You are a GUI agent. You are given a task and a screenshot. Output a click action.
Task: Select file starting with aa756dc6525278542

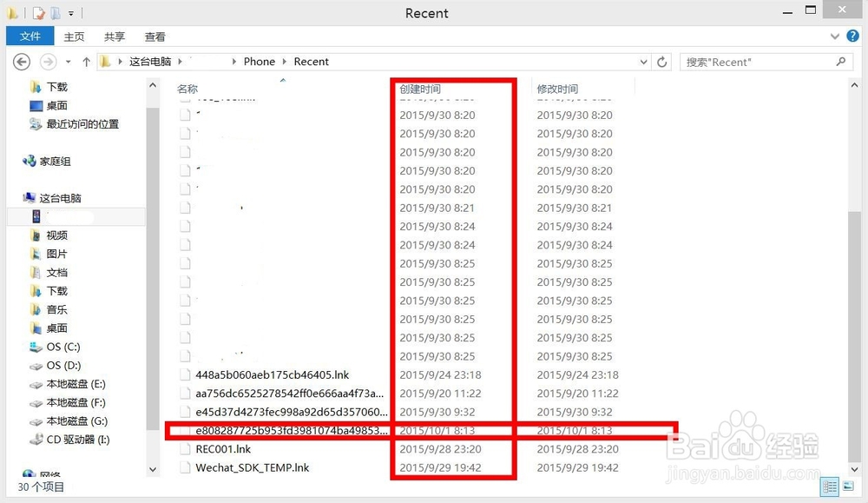(x=290, y=394)
